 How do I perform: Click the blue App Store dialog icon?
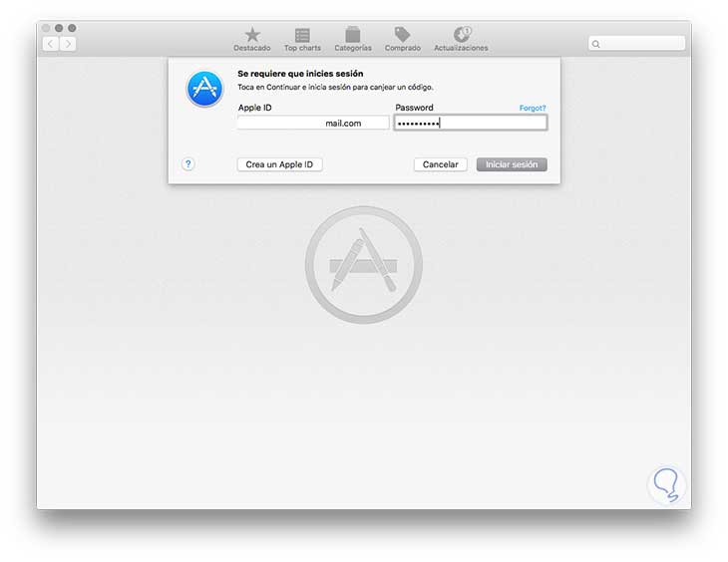click(204, 89)
